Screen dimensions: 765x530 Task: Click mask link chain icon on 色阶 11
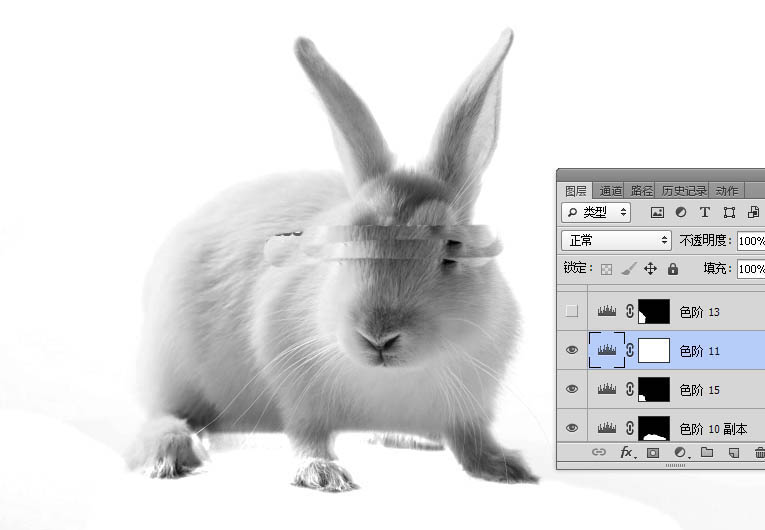[x=630, y=350]
